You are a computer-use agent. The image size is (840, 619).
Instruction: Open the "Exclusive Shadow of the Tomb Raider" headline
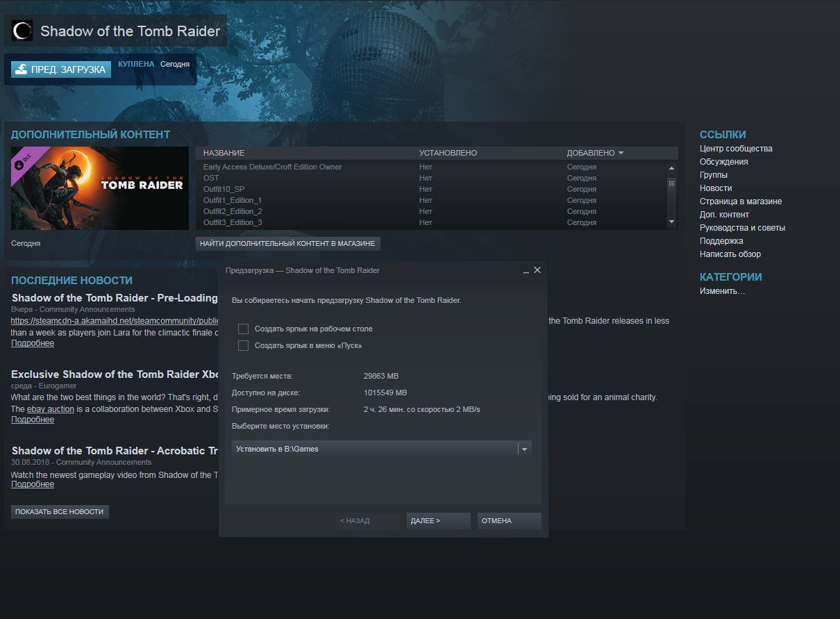tap(115, 374)
